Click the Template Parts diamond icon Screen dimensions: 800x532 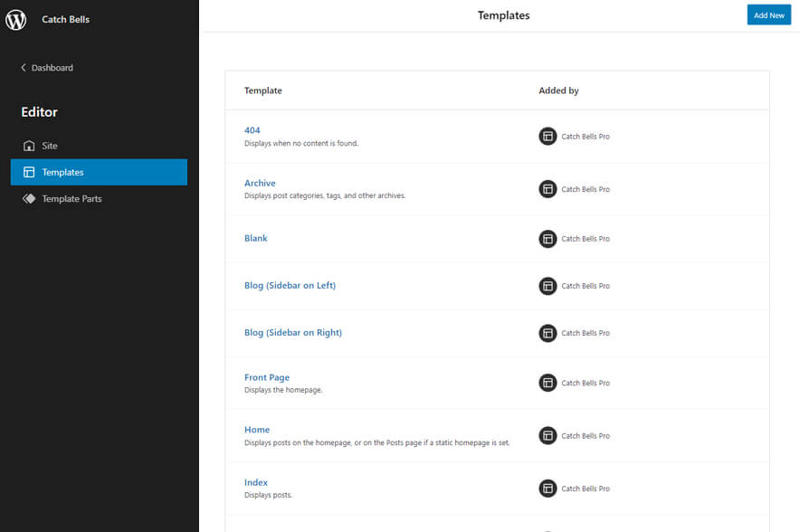tap(29, 198)
